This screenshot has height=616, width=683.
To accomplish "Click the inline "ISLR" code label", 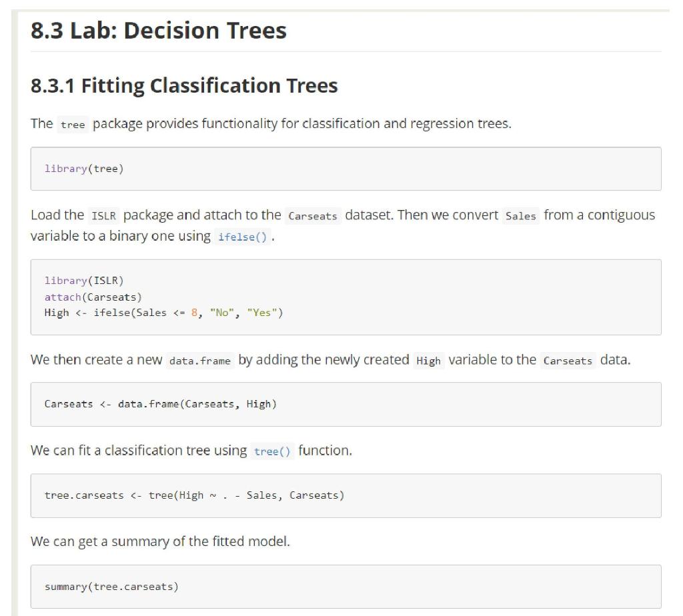I will 103,216.
